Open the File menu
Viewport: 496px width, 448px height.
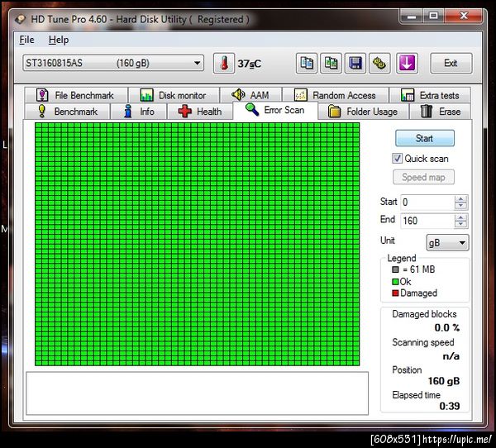27,40
